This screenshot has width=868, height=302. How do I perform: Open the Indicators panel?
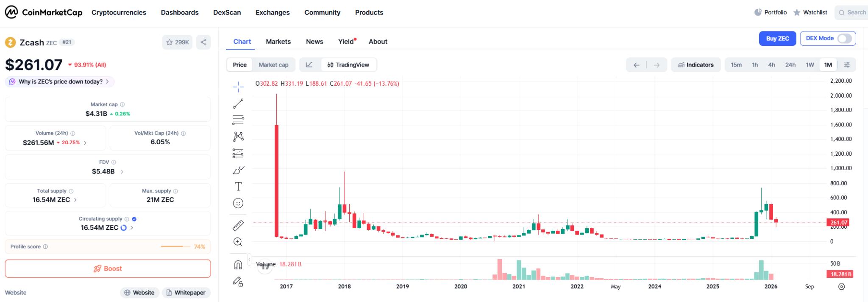click(696, 64)
